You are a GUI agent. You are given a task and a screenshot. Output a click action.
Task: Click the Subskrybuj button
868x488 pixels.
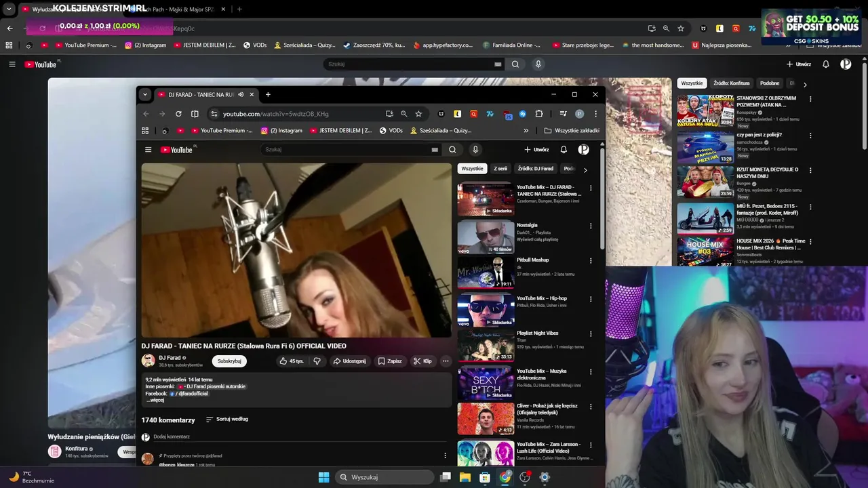229,361
